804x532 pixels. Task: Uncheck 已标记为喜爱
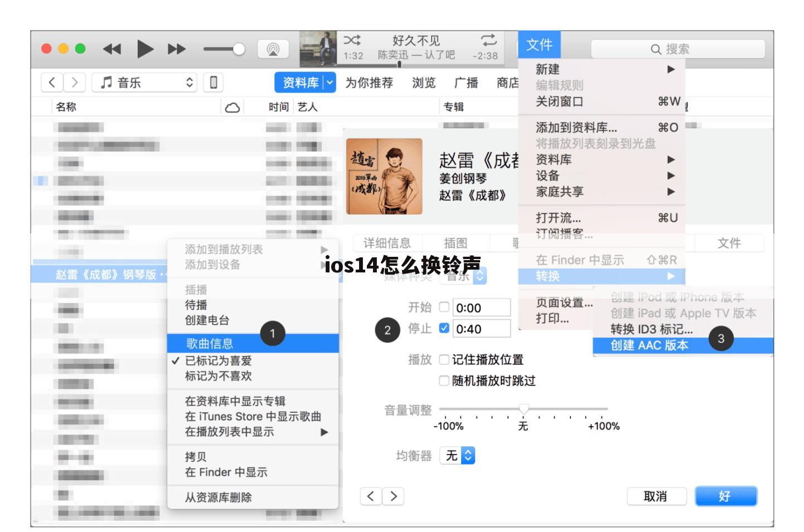(253, 360)
